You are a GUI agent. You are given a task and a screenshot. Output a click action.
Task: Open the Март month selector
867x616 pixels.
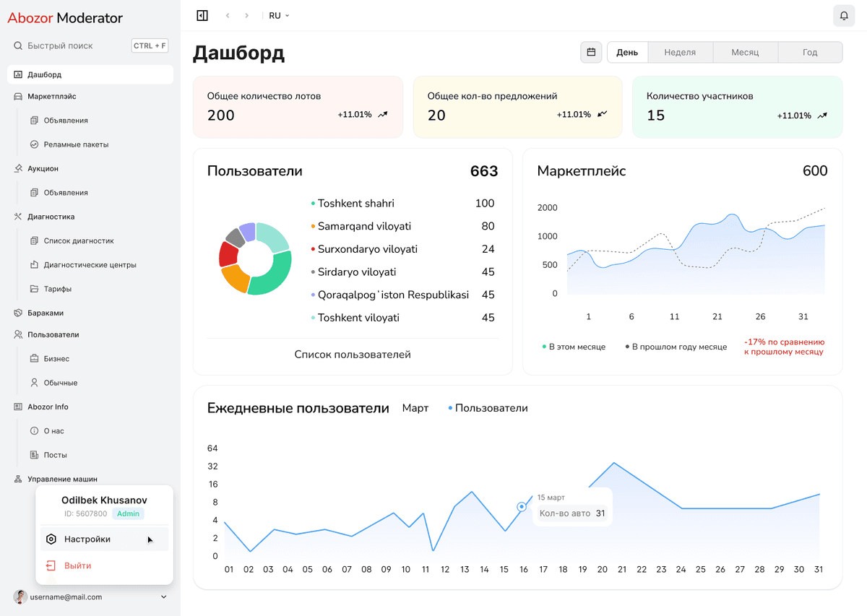[415, 408]
